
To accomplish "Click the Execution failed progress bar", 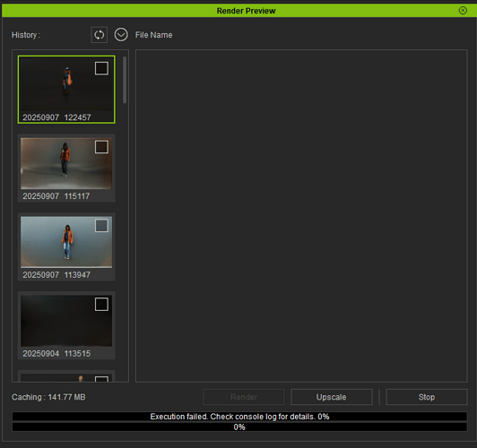I will click(239, 417).
